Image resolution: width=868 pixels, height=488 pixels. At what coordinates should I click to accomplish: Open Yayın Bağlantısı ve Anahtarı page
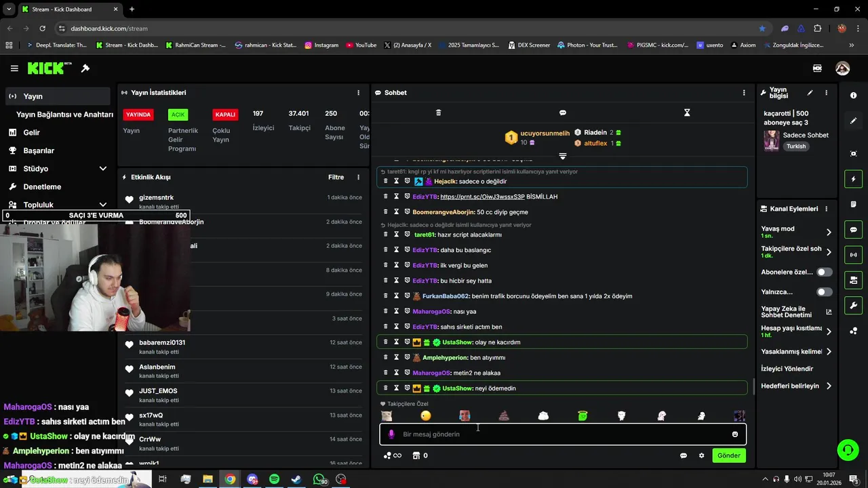tap(64, 115)
